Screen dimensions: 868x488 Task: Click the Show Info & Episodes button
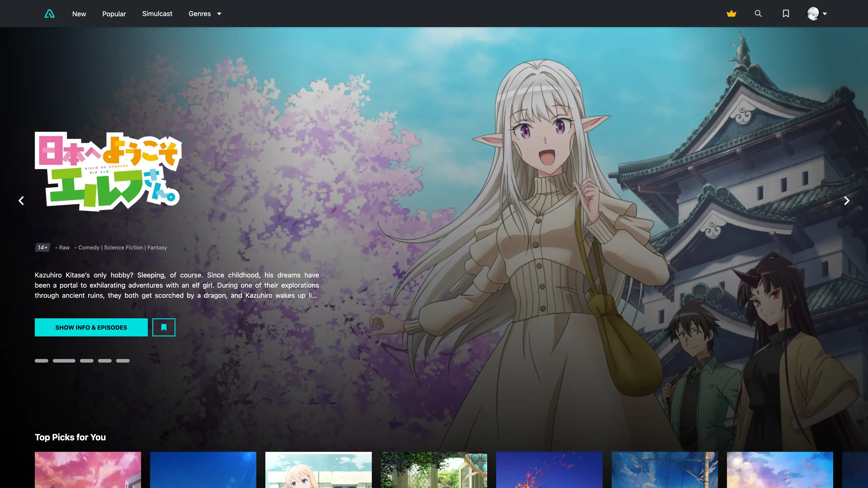[x=91, y=327]
